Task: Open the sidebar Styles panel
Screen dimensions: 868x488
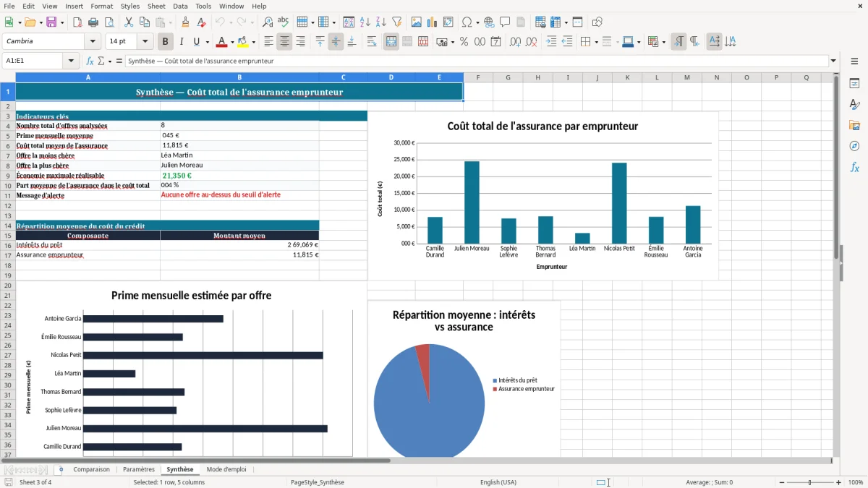Action: click(x=854, y=105)
